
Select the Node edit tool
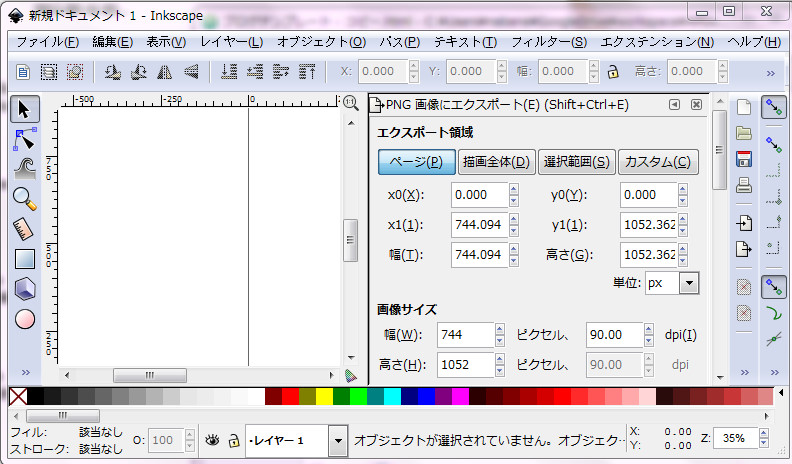pos(24,139)
